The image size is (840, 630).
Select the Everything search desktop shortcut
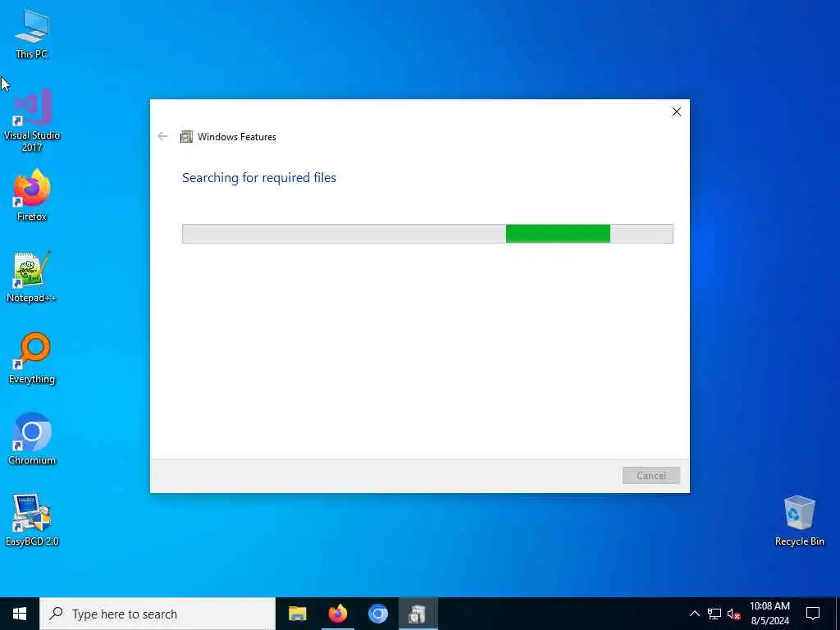click(32, 358)
